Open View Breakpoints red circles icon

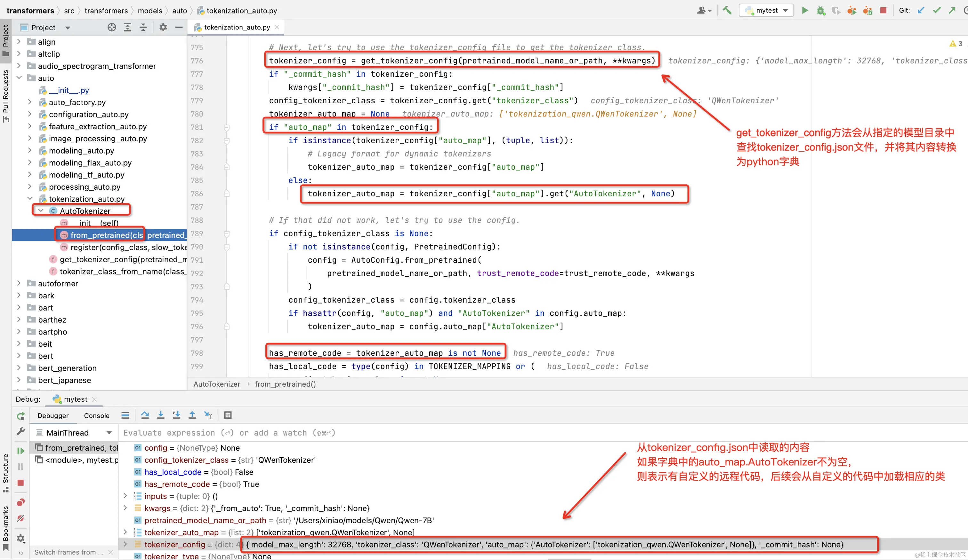pos(21,502)
